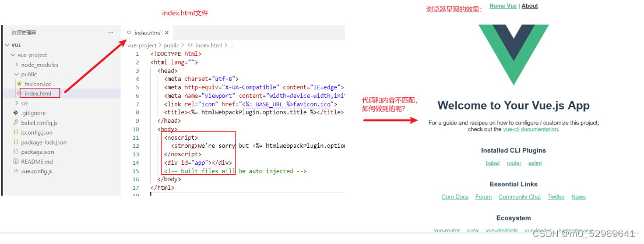Click the viewport meta code line

(x=254, y=96)
